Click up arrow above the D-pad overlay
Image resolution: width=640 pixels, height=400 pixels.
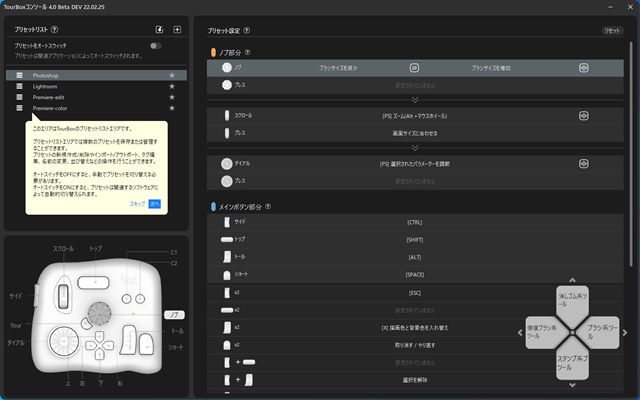(572, 280)
